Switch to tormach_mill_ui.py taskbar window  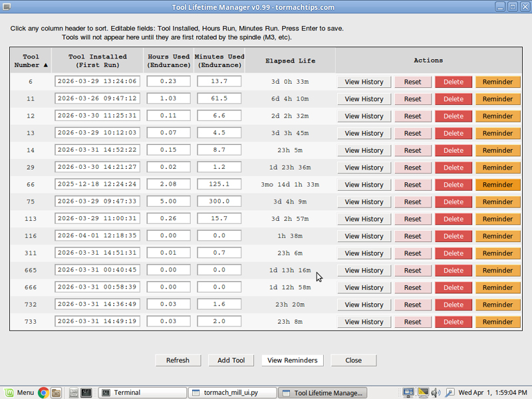[x=231, y=392]
